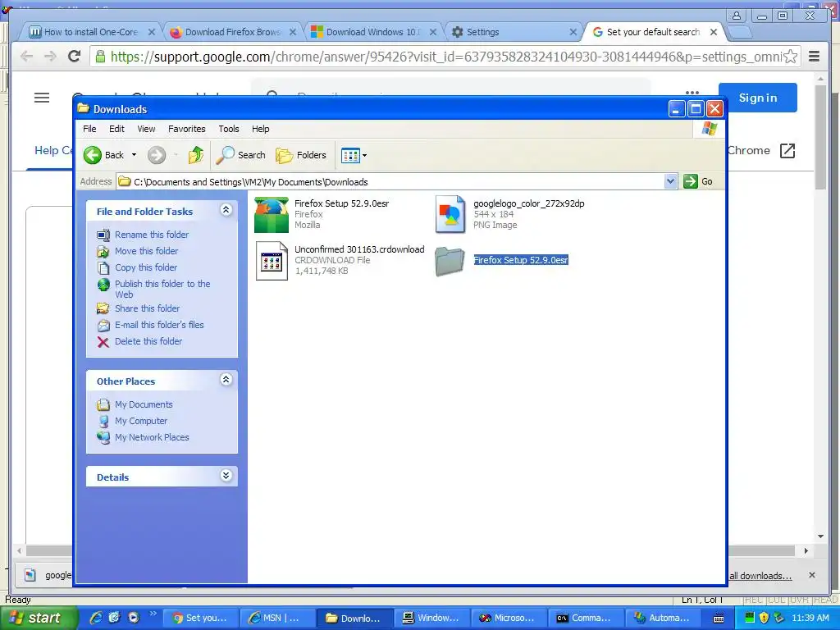Open My Computer in Other Places

click(141, 421)
